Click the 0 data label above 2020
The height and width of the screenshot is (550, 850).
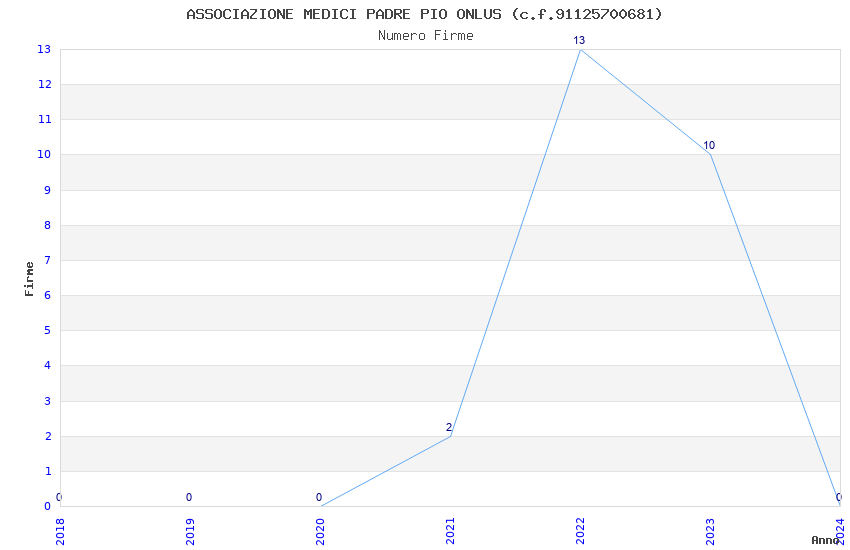319,497
